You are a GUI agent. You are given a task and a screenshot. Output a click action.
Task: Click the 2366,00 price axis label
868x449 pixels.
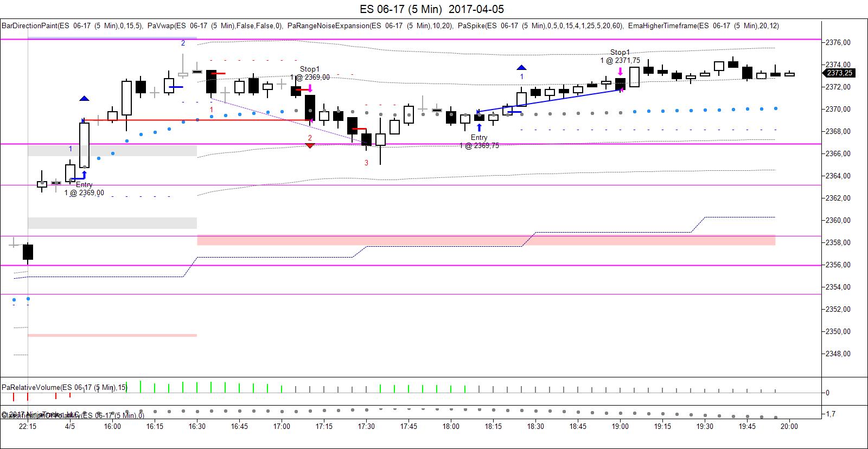point(839,153)
